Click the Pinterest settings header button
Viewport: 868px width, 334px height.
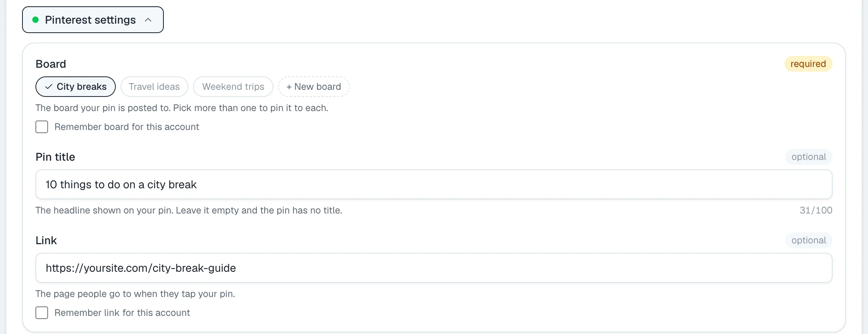pos(93,20)
